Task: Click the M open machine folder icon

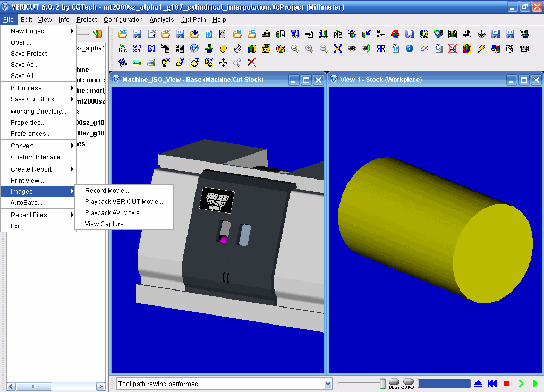Action: point(237,33)
